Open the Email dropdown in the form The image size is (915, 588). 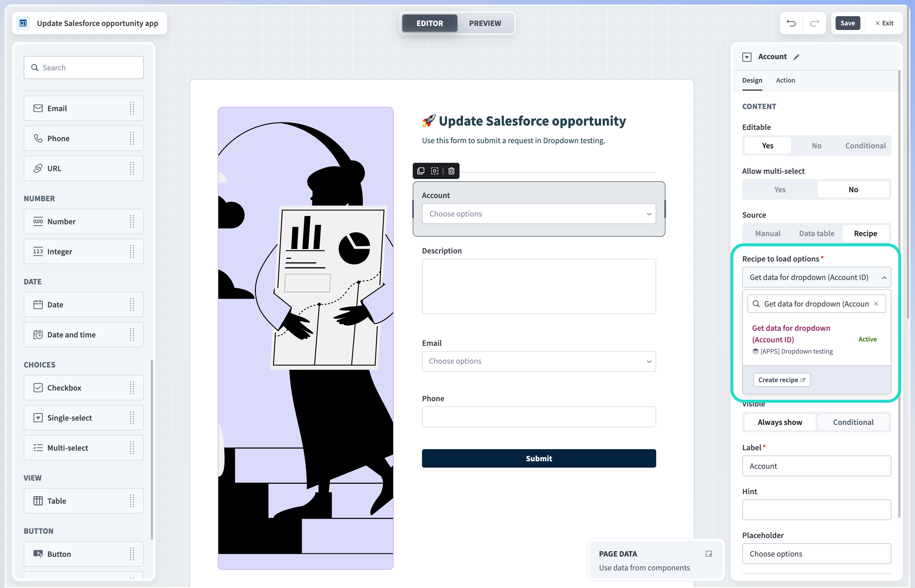tap(539, 361)
